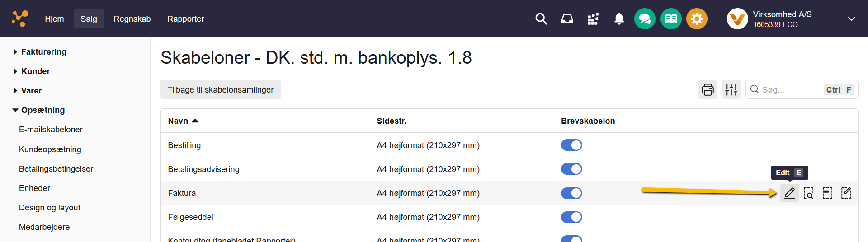The width and height of the screenshot is (868, 242).
Task: Open the orange settings gear
Action: tap(697, 19)
